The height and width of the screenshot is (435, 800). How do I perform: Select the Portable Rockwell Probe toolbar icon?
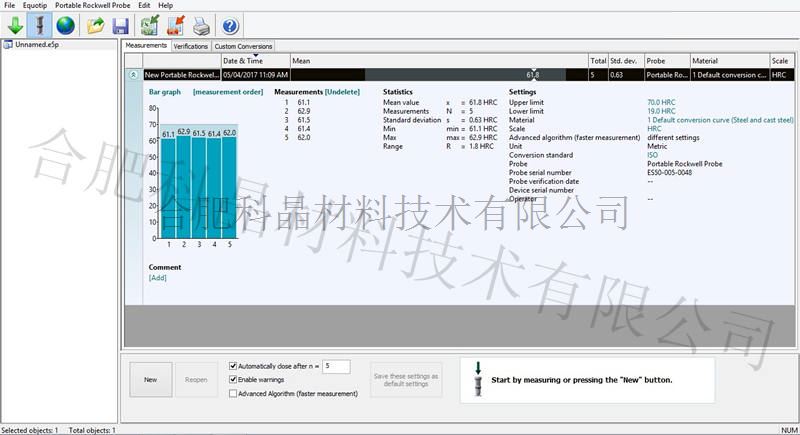pyautogui.click(x=41, y=25)
